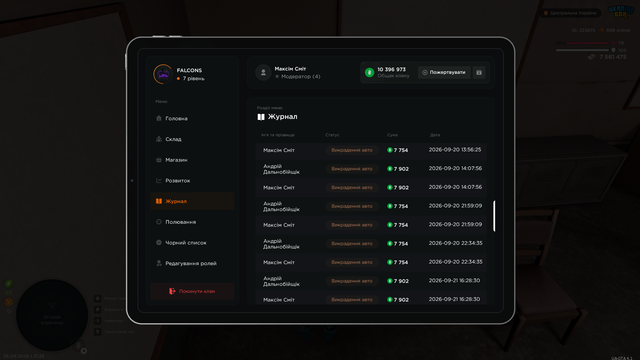Open Чорний список menu item
The image size is (640, 360).
[192, 242]
